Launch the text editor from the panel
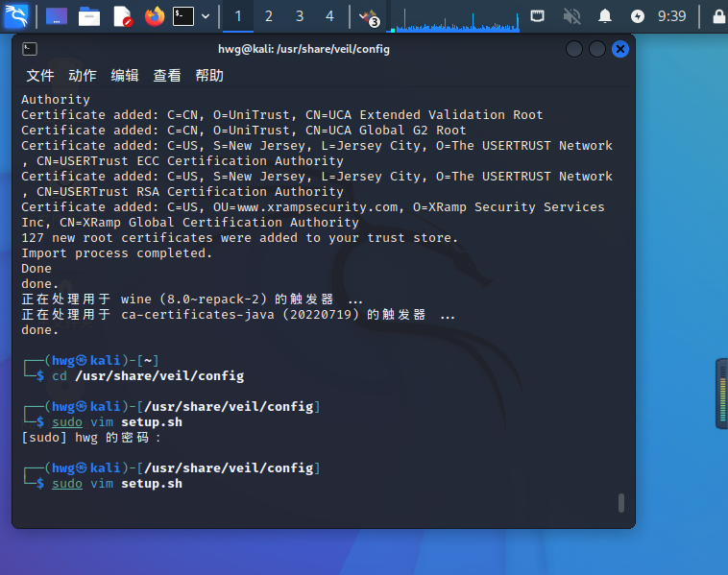Image resolution: width=728 pixels, height=575 pixels. click(123, 16)
